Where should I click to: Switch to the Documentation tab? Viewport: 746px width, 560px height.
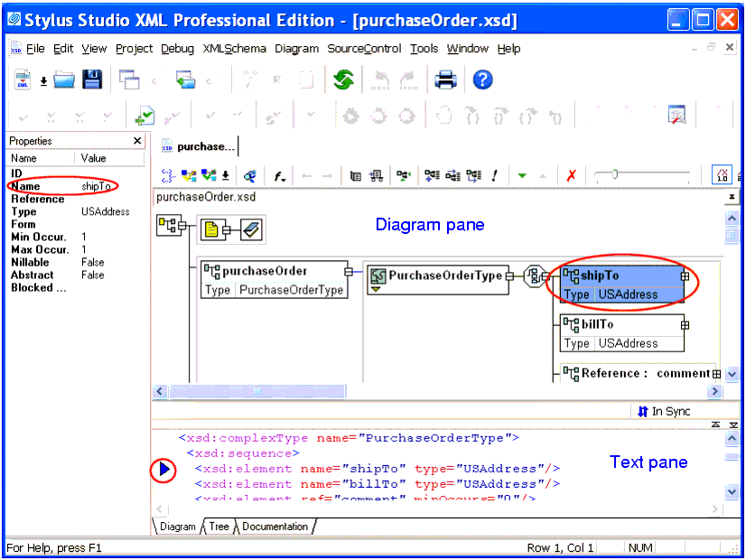pos(275,527)
